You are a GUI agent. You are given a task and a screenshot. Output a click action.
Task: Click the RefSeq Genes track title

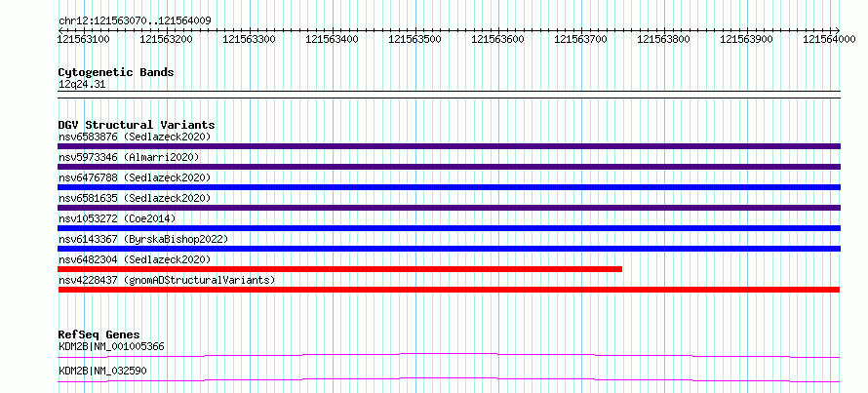pyautogui.click(x=99, y=334)
